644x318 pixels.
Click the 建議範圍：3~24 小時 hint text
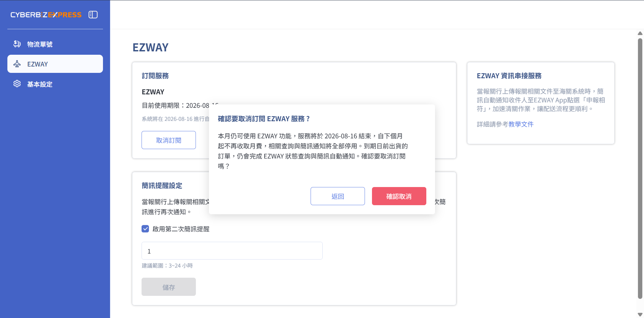[x=167, y=266]
